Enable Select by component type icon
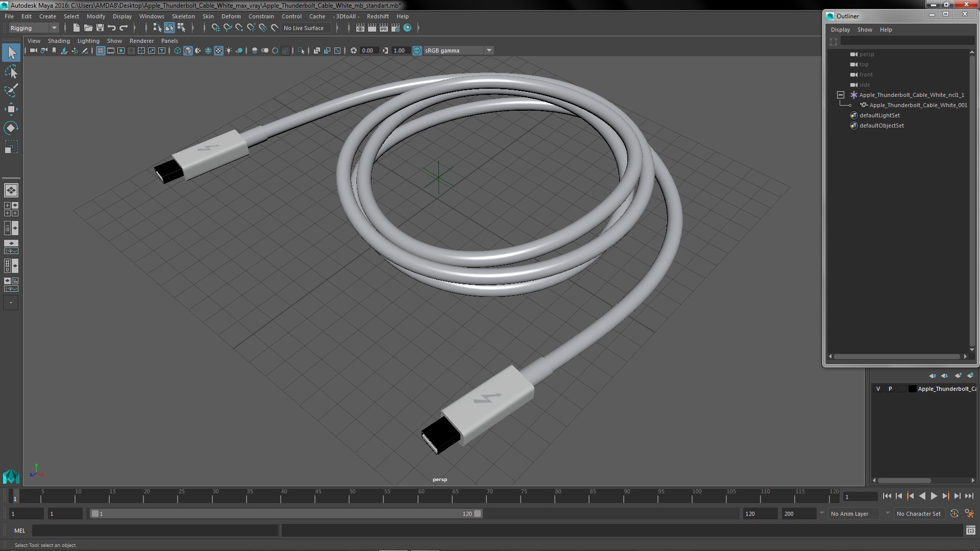 [x=181, y=28]
